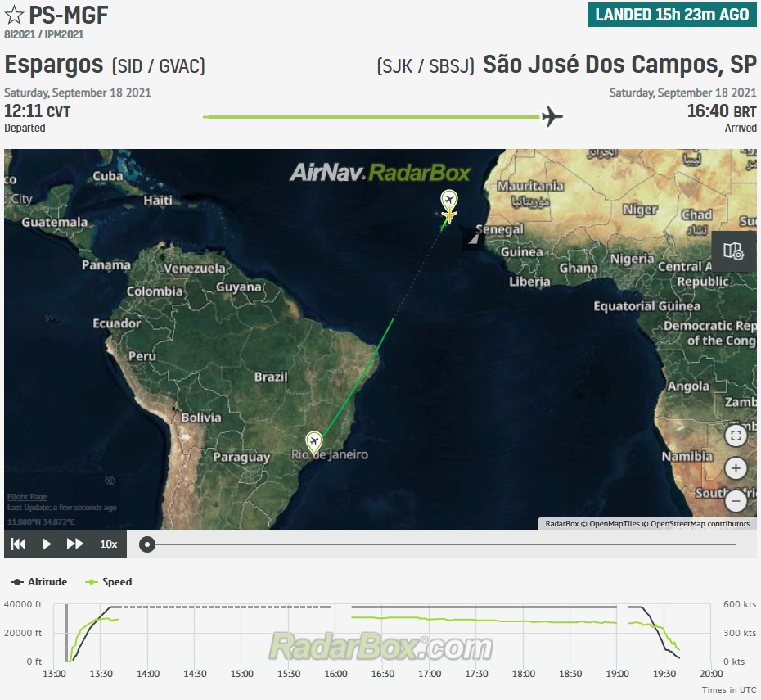Zoom out on the map
761x700 pixels.
736,500
